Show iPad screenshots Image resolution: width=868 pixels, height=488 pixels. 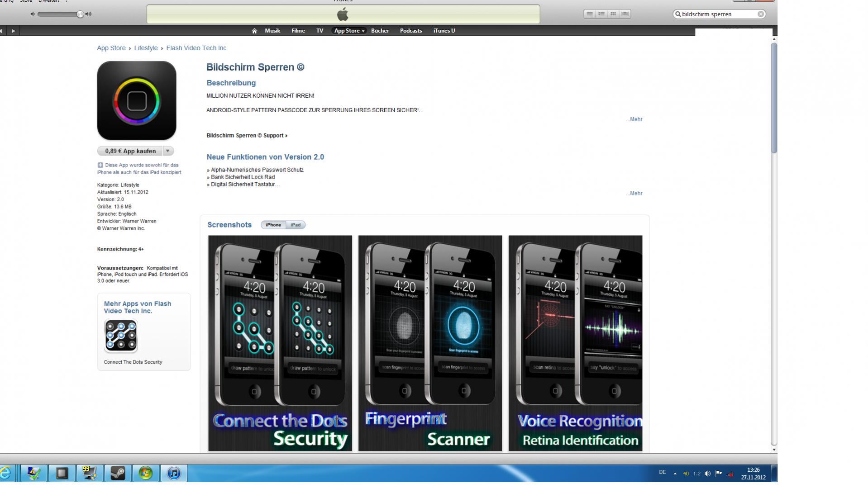pyautogui.click(x=296, y=225)
